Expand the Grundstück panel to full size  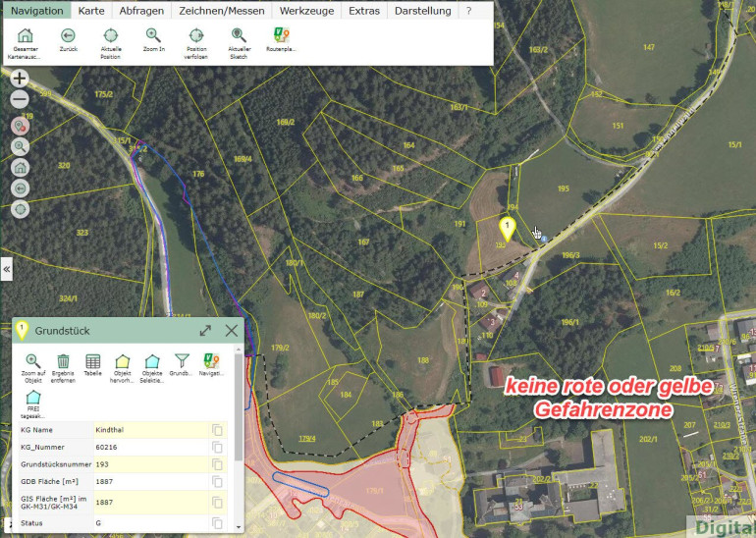[x=206, y=331]
